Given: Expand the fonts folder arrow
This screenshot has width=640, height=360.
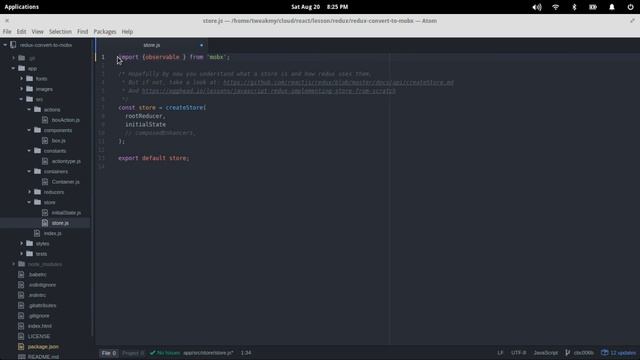Looking at the screenshot, I should pyautogui.click(x=22, y=78).
